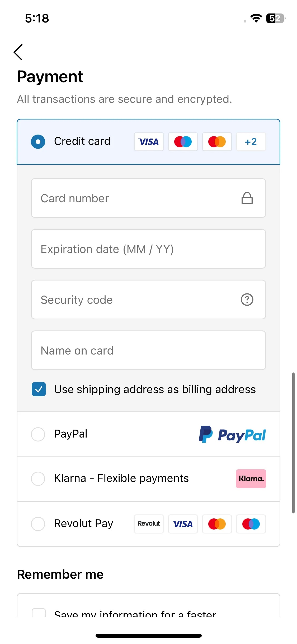Select the Credit card radio button
The image size is (297, 644).
(x=38, y=142)
